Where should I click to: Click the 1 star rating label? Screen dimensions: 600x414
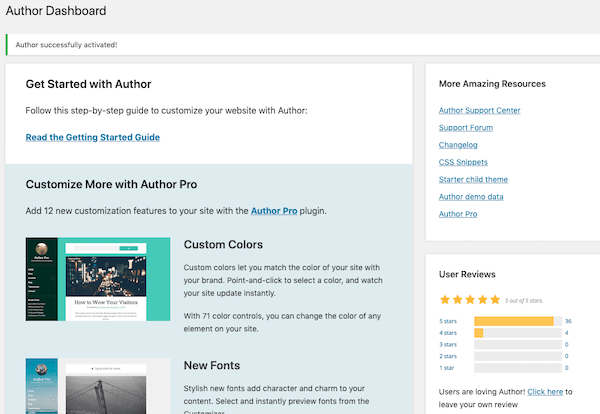(x=446, y=368)
